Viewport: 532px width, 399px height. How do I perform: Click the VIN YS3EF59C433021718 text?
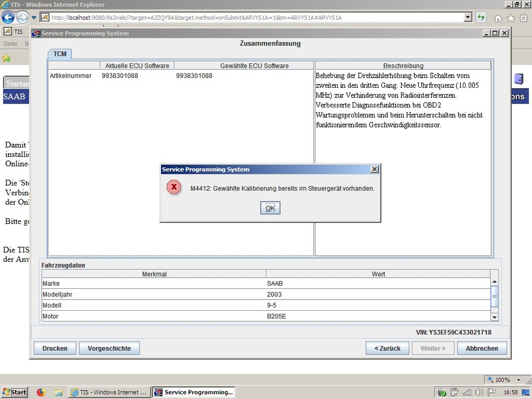coord(454,332)
